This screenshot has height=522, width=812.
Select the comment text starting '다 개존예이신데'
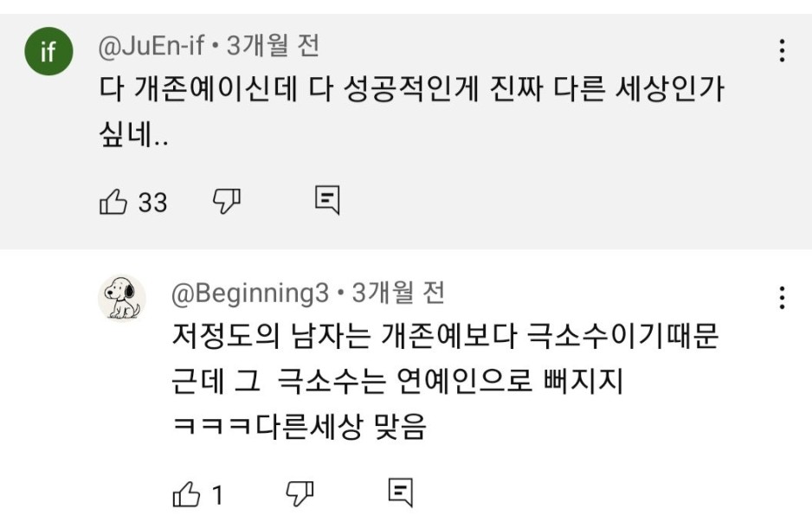pos(410,91)
